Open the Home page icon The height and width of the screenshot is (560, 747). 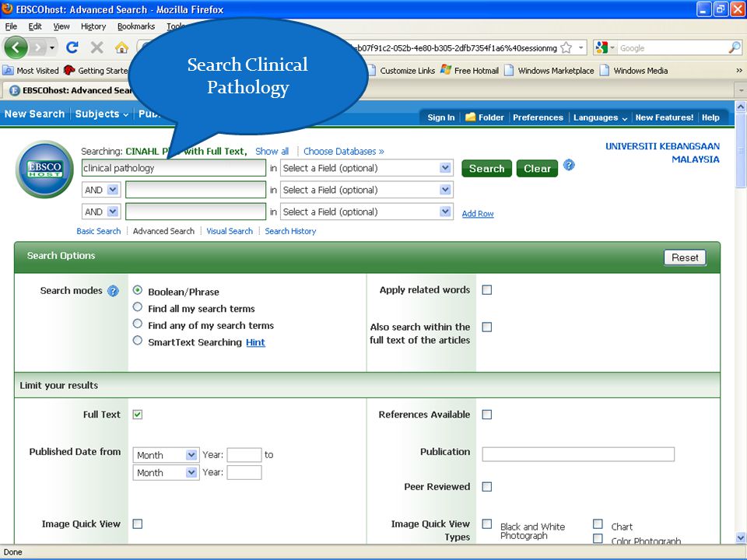click(x=121, y=47)
